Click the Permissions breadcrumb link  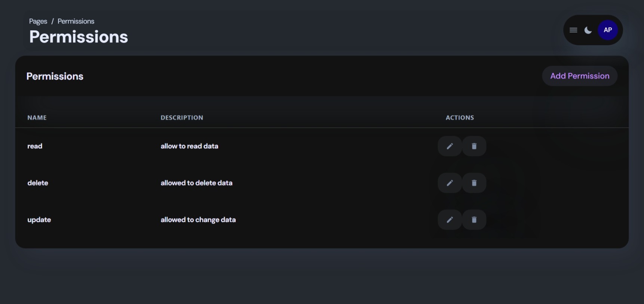tap(76, 21)
